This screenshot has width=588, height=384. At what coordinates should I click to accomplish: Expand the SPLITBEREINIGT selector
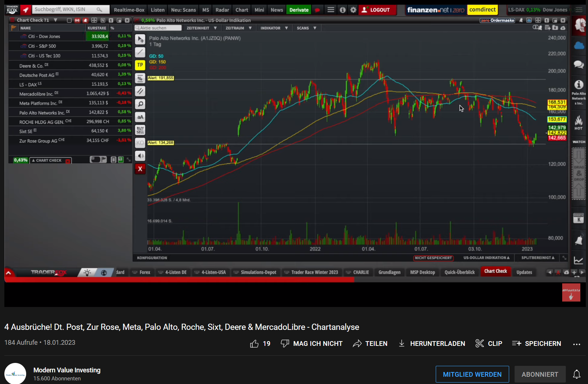tap(538, 258)
